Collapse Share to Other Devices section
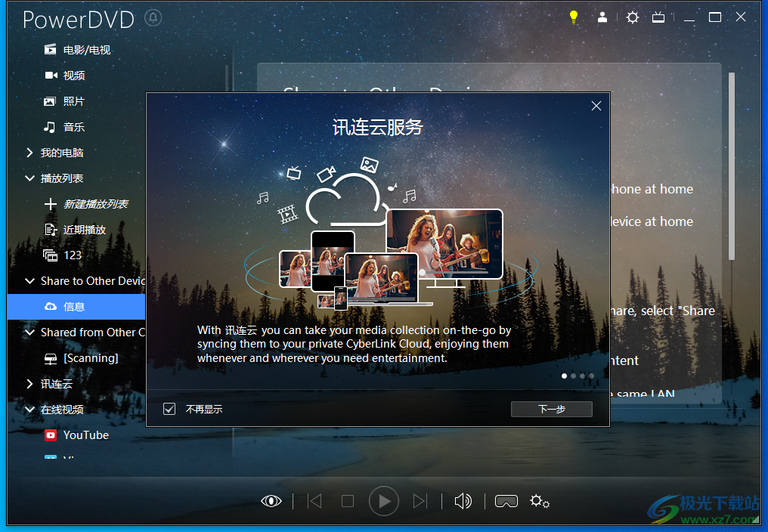Viewport: 768px width, 532px height. 29,281
